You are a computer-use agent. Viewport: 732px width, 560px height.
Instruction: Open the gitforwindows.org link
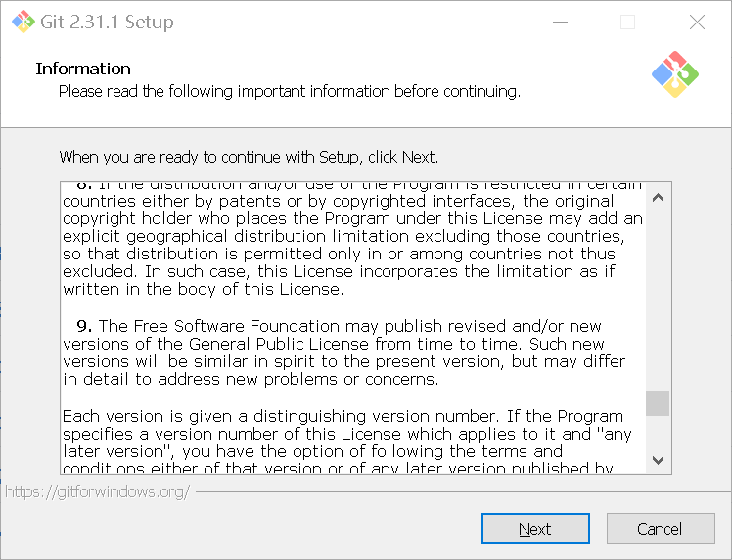[97, 491]
